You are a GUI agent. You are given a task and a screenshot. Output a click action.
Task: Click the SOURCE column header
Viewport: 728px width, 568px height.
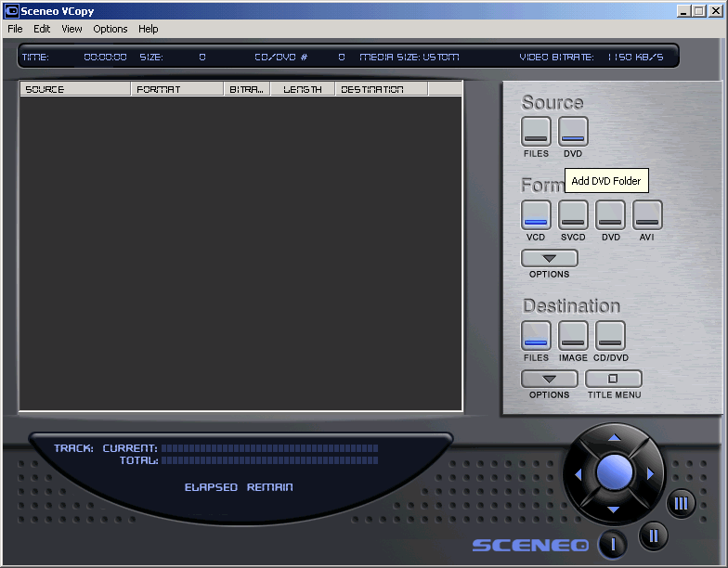click(74, 89)
